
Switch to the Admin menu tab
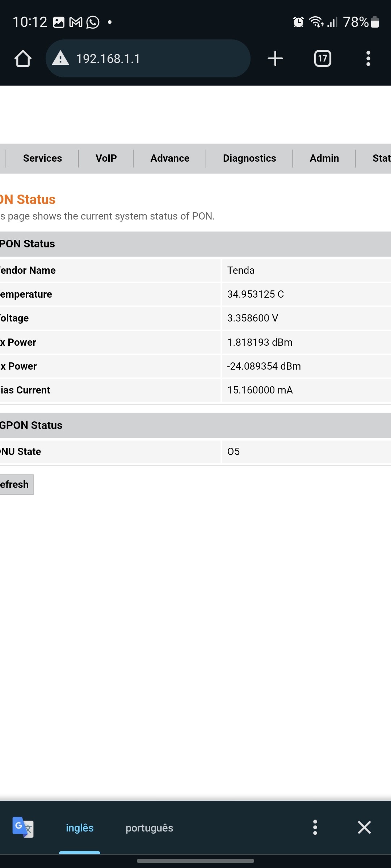pos(324,158)
